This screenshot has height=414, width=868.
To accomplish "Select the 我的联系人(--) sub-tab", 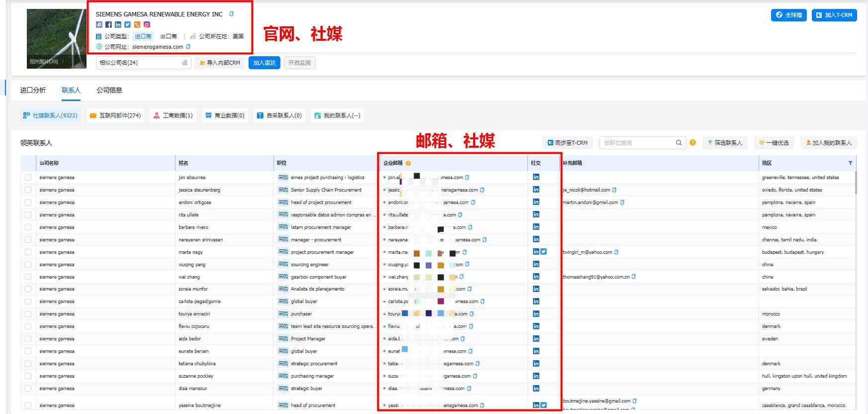I will coord(338,115).
